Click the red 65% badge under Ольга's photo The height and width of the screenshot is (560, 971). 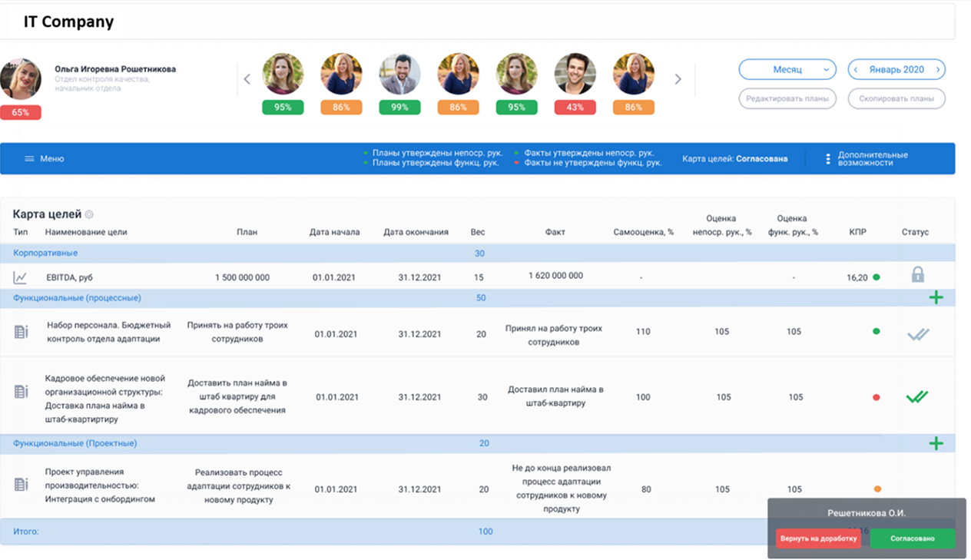21,112
